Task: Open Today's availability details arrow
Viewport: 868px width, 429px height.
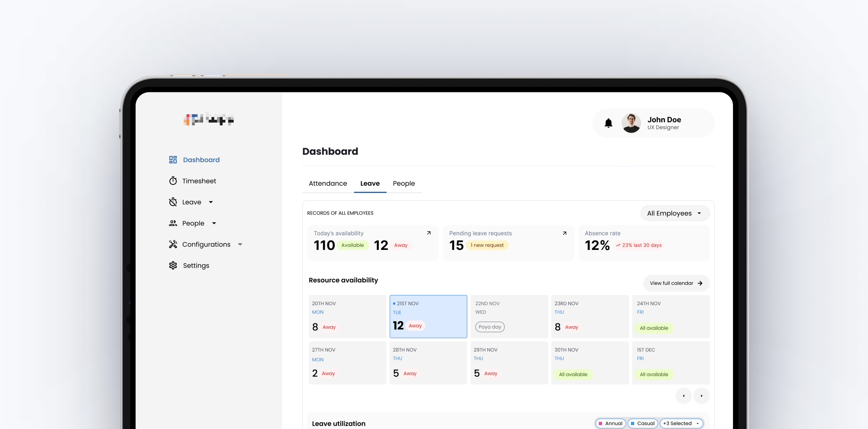Action: click(x=429, y=233)
